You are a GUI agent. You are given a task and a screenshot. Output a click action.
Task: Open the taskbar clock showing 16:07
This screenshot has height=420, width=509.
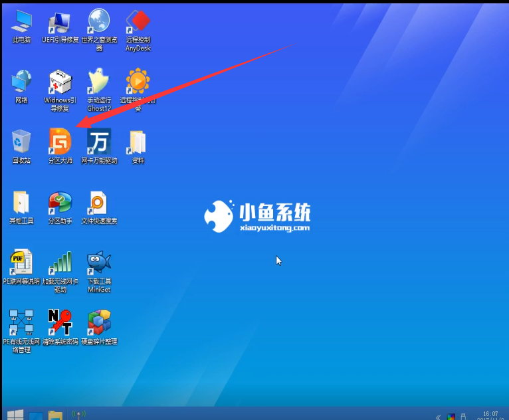(490, 415)
